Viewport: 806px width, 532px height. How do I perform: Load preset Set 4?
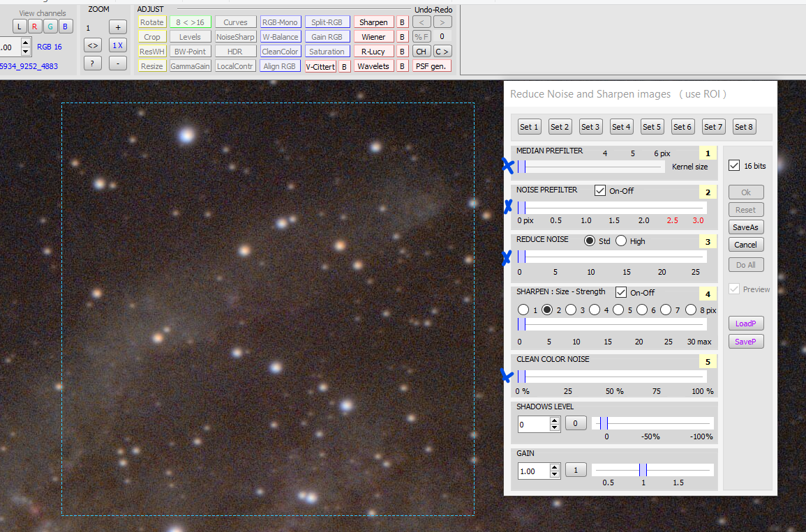(x=621, y=127)
